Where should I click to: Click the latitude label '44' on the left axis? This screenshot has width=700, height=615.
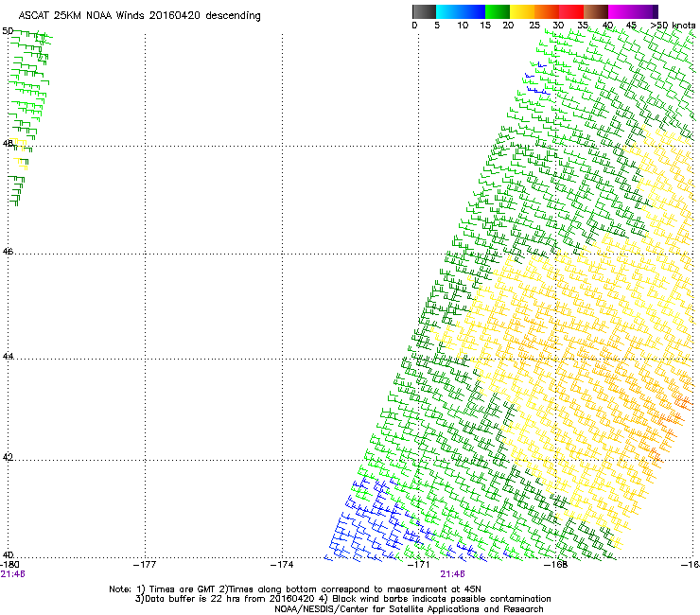click(8, 357)
